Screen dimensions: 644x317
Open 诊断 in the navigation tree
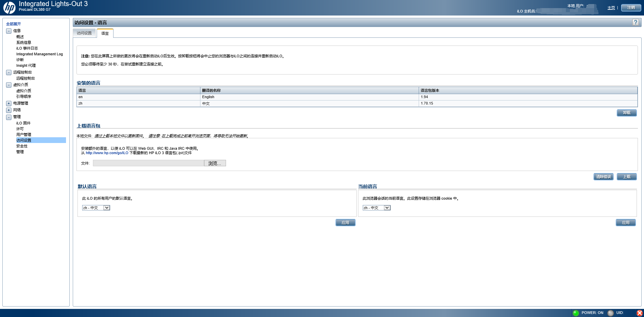20,60
